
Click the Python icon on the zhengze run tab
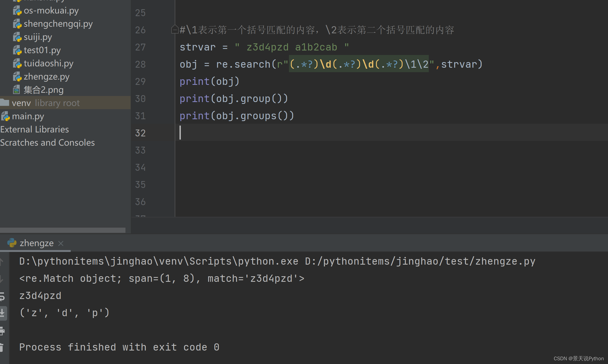(x=12, y=243)
